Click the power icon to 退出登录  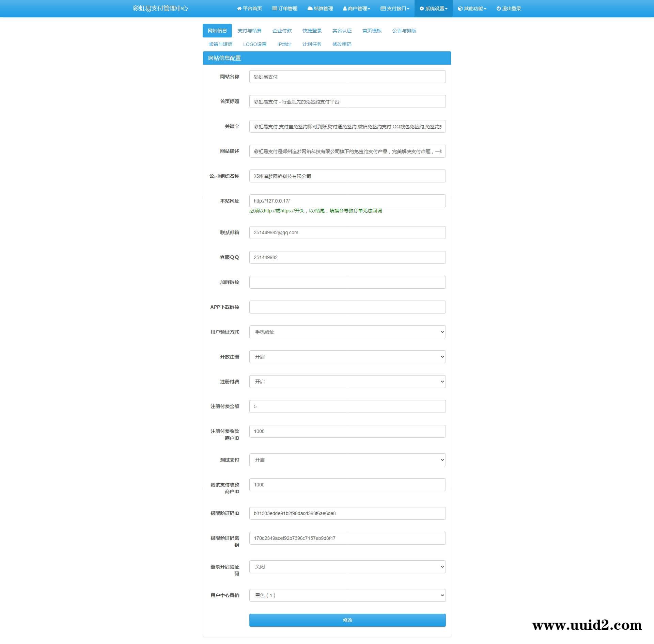pyautogui.click(x=499, y=9)
